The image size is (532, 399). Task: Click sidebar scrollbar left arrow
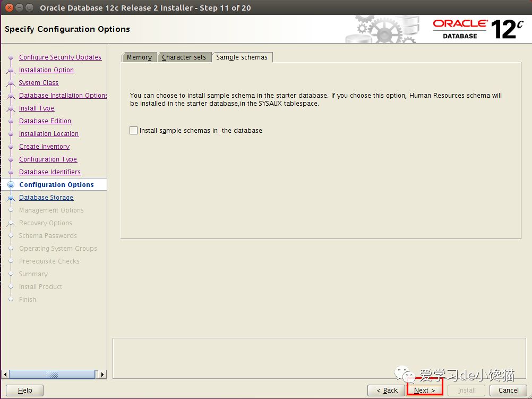pos(5,375)
